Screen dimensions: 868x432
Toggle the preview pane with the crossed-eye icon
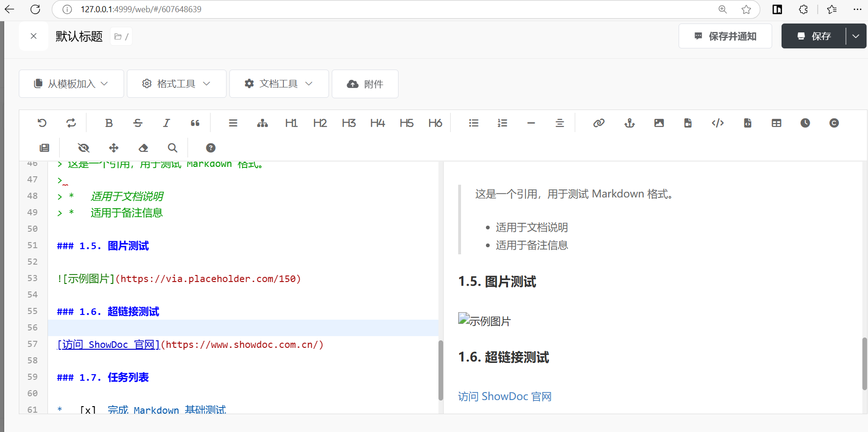click(x=84, y=148)
